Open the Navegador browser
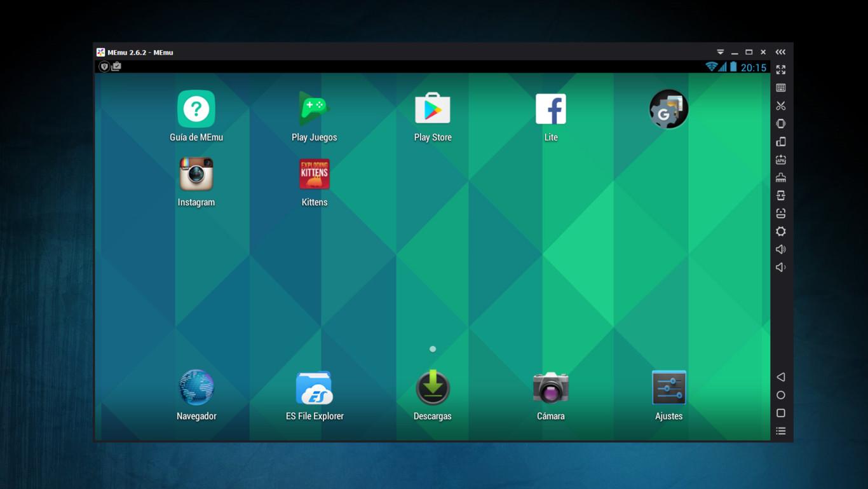This screenshot has width=868, height=489. (x=196, y=388)
